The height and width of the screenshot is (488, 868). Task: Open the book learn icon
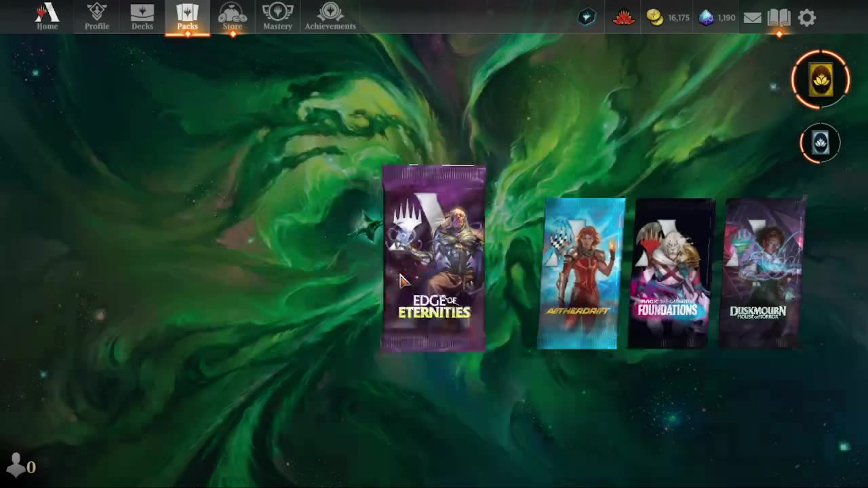click(779, 18)
